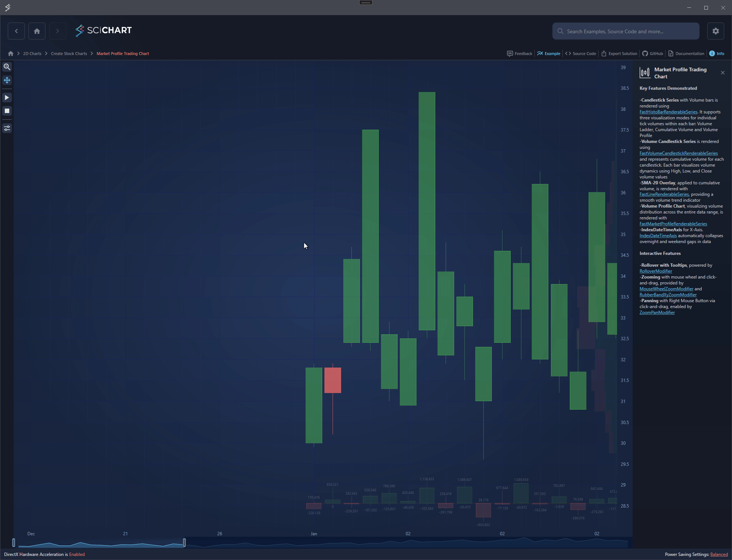
Task: Open the settings gear button
Action: 715,31
